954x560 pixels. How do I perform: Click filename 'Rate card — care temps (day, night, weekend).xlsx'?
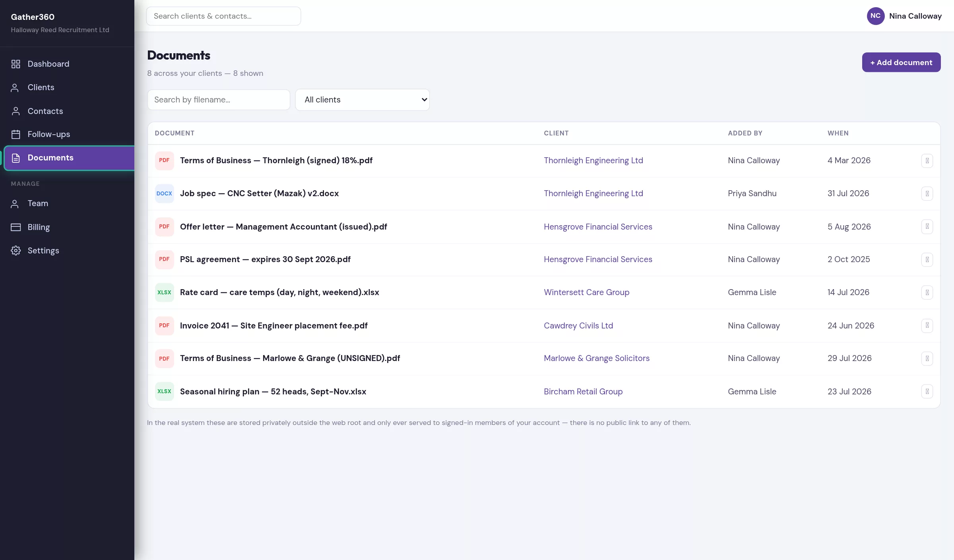279,292
